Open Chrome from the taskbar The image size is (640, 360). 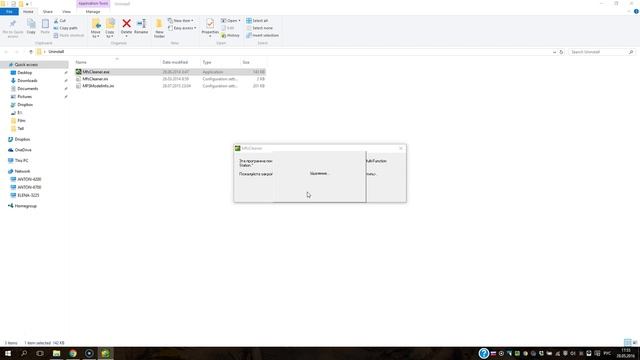coord(73,353)
